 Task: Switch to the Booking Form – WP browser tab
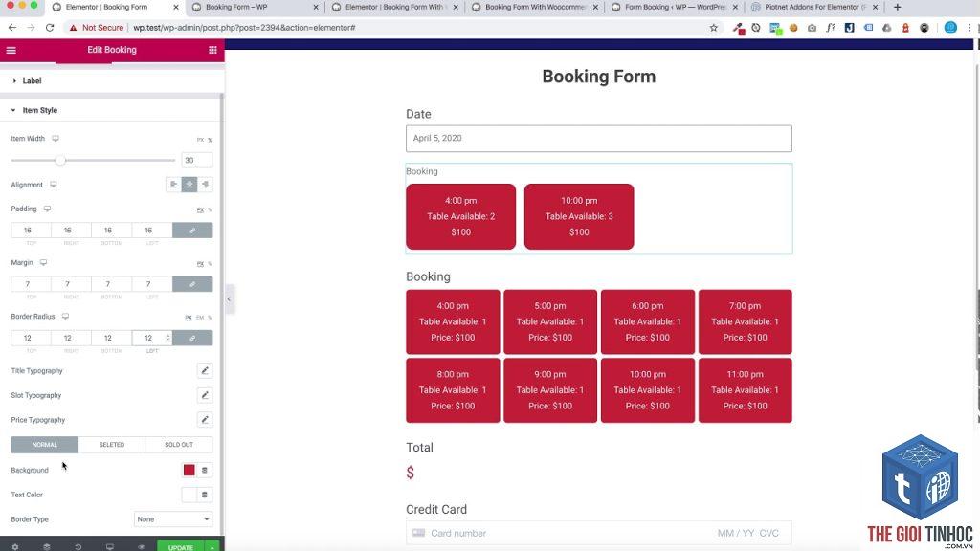point(255,7)
